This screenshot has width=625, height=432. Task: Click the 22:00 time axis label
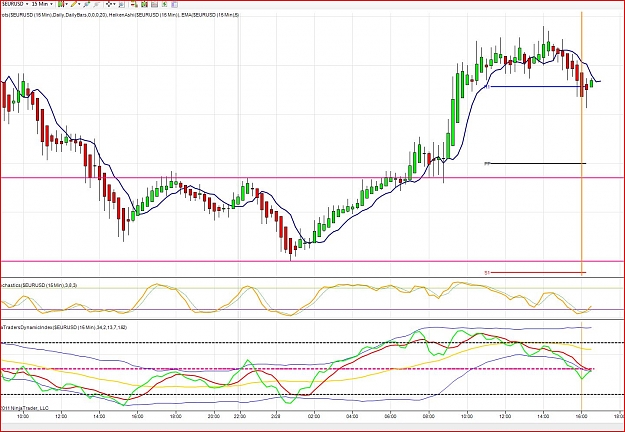(x=240, y=416)
